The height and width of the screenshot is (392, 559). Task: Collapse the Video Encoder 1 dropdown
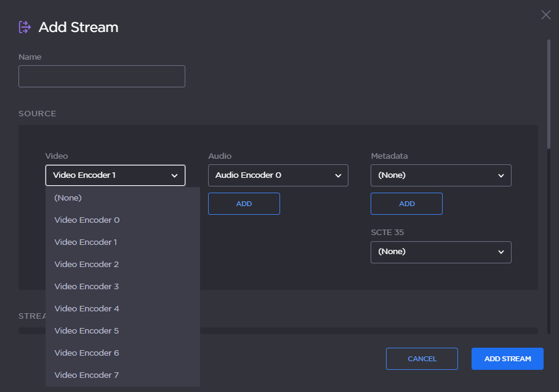click(115, 175)
